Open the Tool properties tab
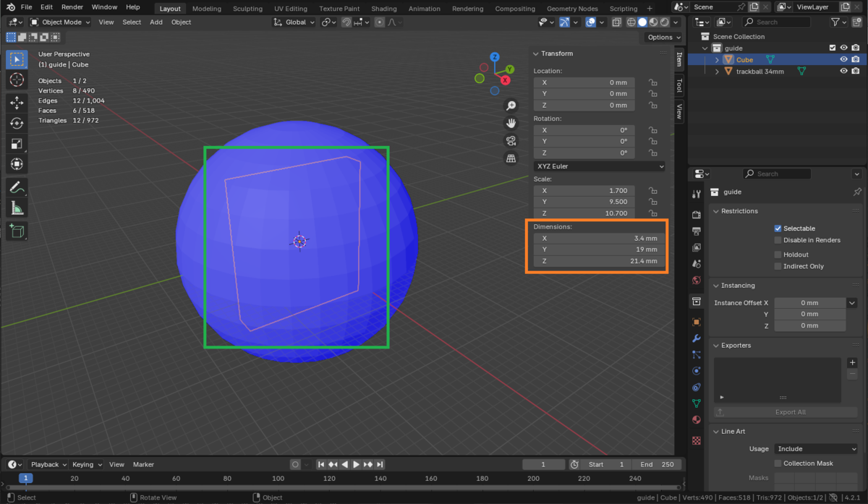 697,194
